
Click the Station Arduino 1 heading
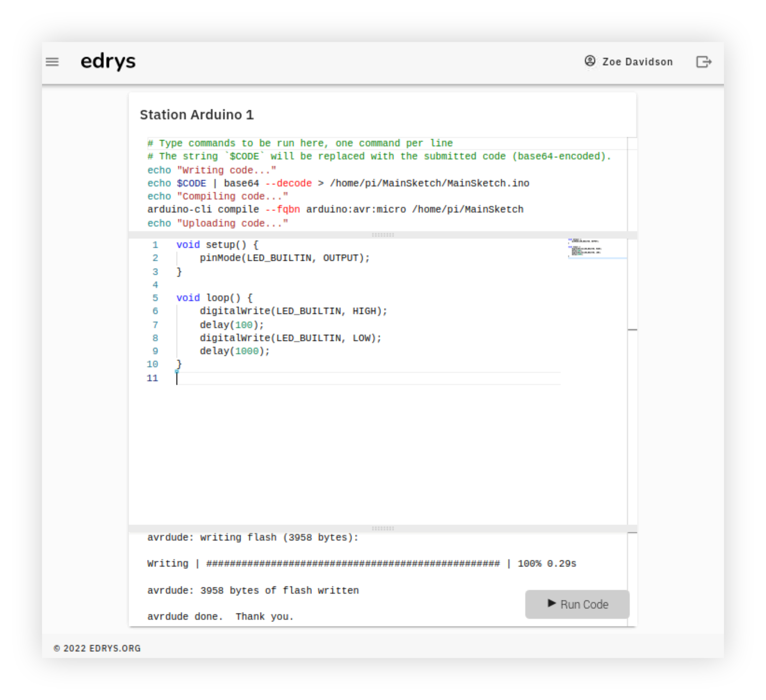coord(196,115)
